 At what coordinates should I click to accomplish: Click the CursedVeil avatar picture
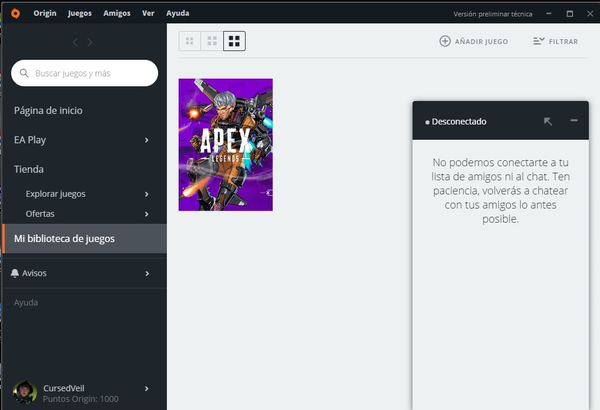pyautogui.click(x=25, y=392)
